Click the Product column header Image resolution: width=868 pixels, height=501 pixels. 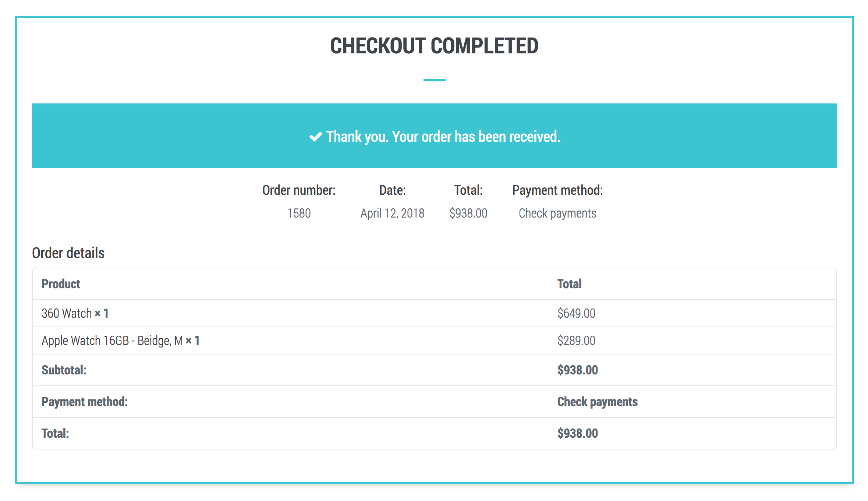point(61,284)
